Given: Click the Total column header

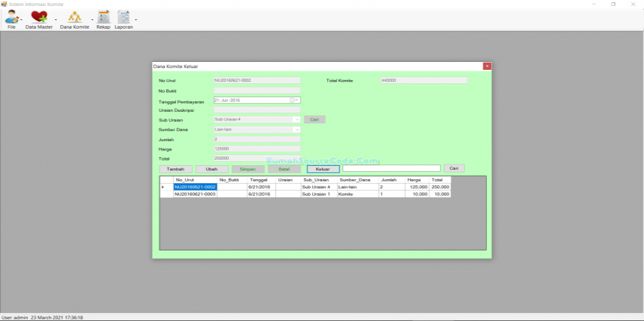Looking at the screenshot, I should pyautogui.click(x=437, y=180).
